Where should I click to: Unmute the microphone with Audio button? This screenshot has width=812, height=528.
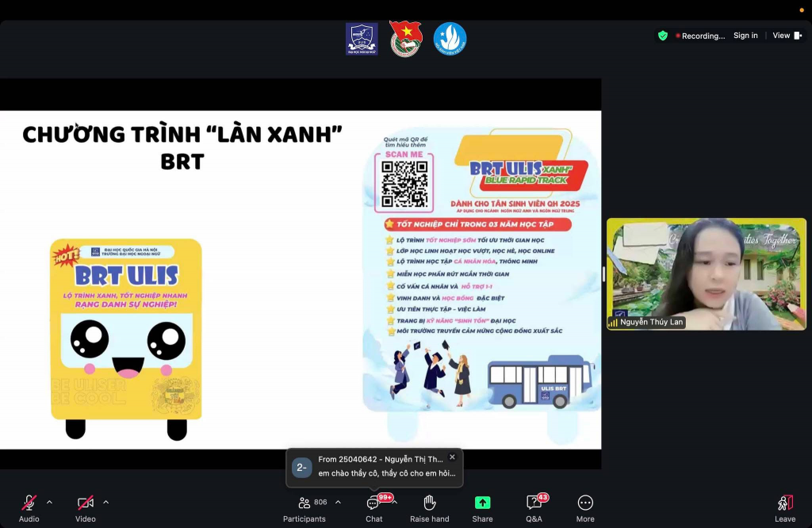click(29, 508)
